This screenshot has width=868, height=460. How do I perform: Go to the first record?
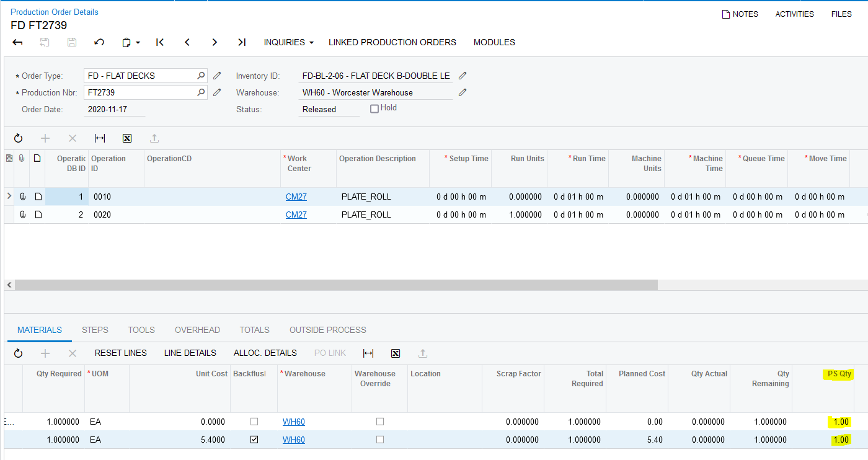pos(160,42)
